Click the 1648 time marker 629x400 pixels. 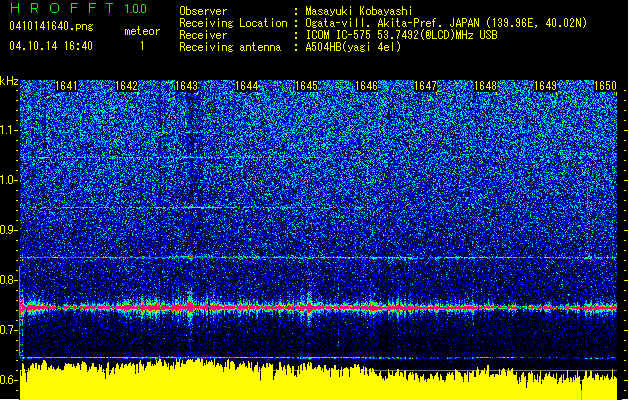point(485,86)
